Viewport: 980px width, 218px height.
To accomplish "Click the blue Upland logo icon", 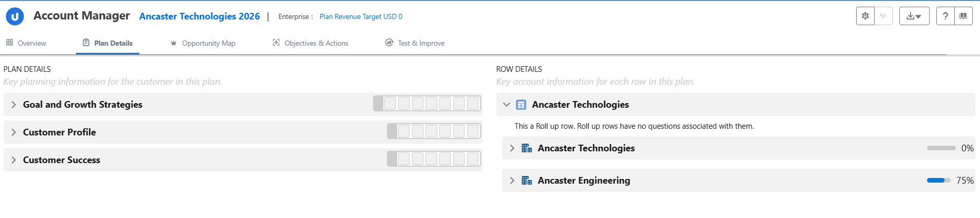I will pos(15,16).
